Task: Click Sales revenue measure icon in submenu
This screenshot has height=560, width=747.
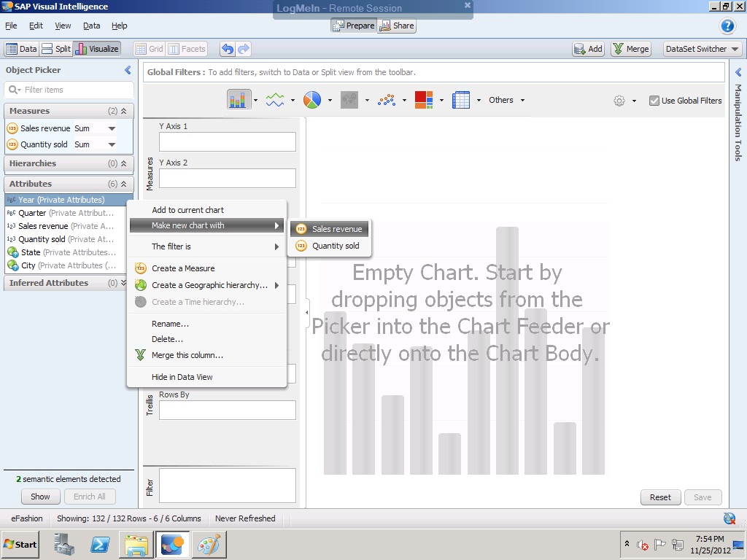Action: pos(301,229)
